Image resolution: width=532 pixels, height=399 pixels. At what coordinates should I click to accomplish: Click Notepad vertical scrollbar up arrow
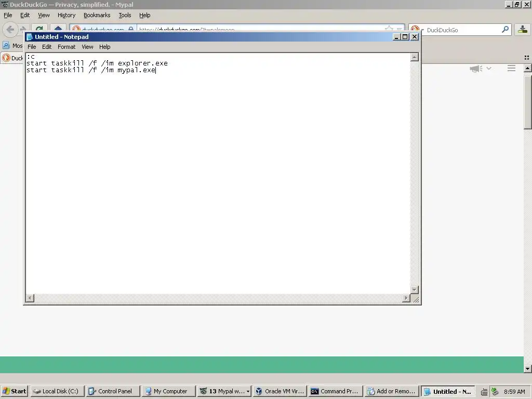414,57
